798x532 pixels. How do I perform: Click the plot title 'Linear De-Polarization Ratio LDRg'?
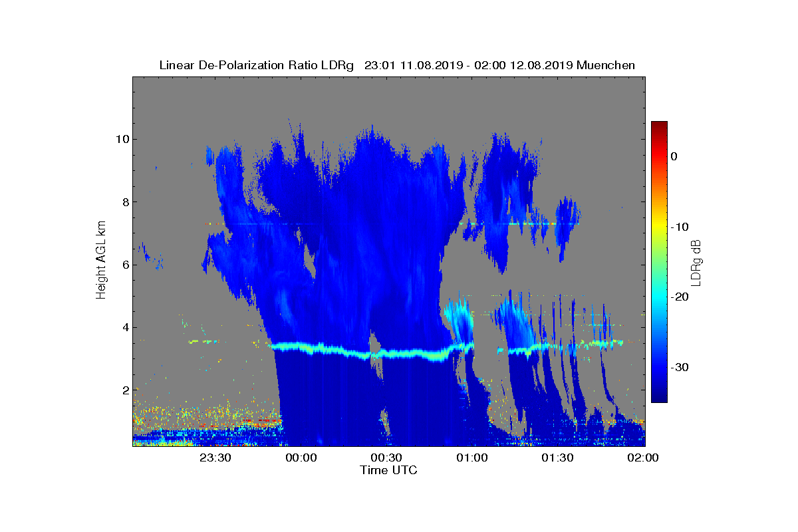(x=257, y=65)
